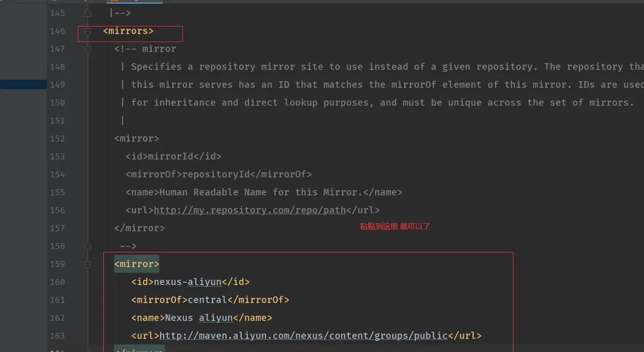This screenshot has width=644, height=352.
Task: Click line number 152 in the gutter
Action: (57, 139)
